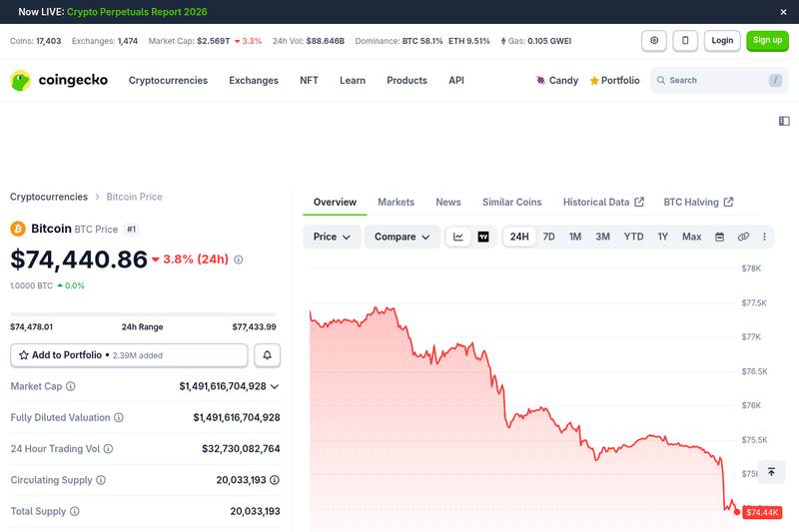
Task: Open the Exchanges menu
Action: click(x=254, y=81)
